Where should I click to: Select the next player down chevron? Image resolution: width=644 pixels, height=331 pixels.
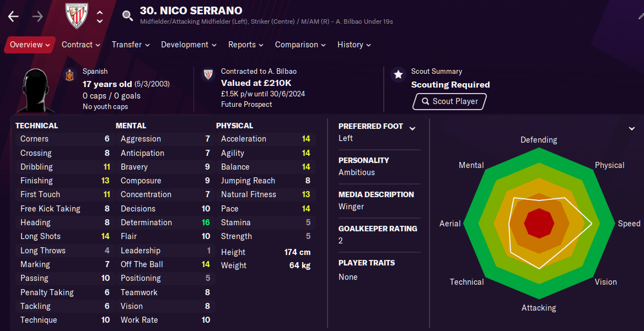[x=100, y=20]
